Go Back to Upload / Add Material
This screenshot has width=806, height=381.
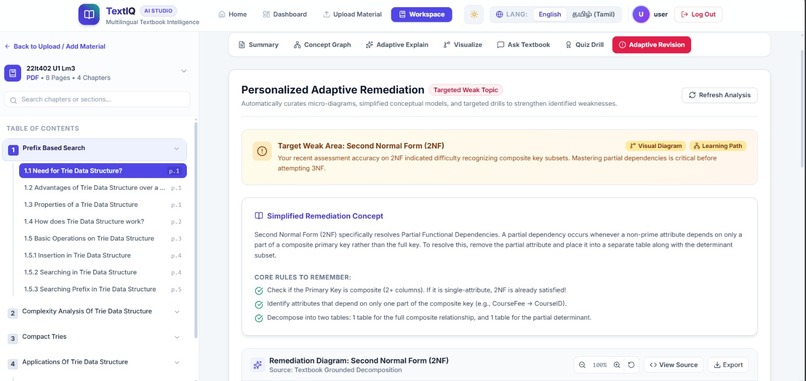(55, 46)
